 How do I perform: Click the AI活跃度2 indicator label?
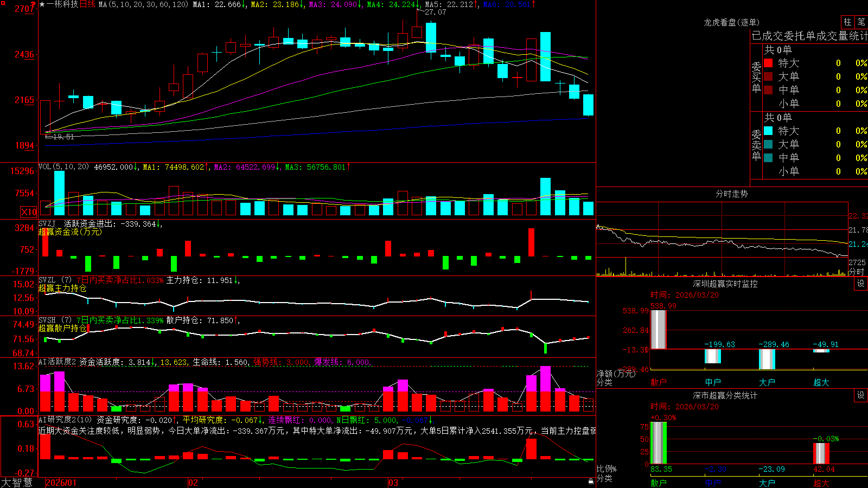(57, 362)
